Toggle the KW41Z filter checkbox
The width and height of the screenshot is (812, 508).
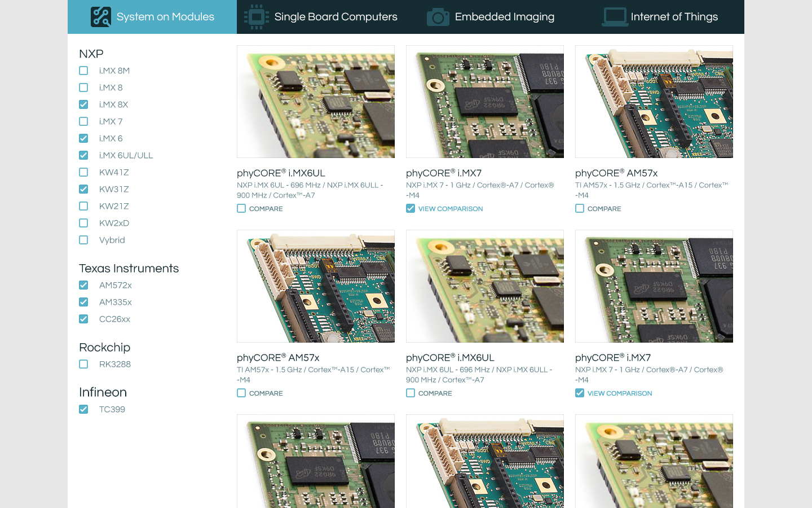click(84, 172)
